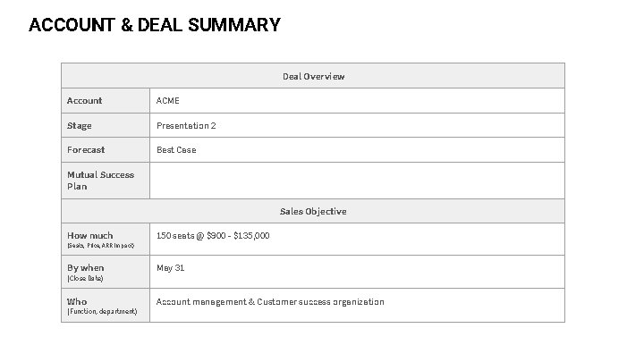
Task: Select the How much label cell
Action: pyautogui.click(x=106, y=240)
